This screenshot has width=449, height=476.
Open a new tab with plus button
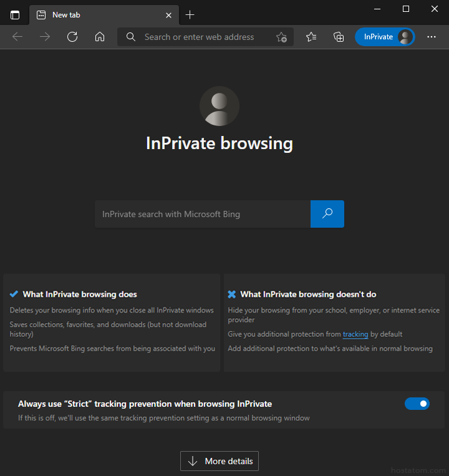pos(190,15)
